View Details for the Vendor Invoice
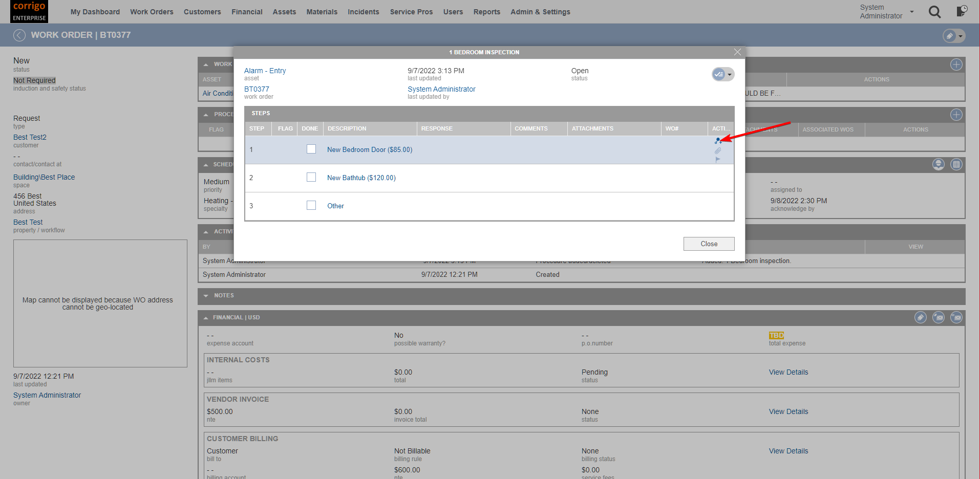 pyautogui.click(x=788, y=411)
